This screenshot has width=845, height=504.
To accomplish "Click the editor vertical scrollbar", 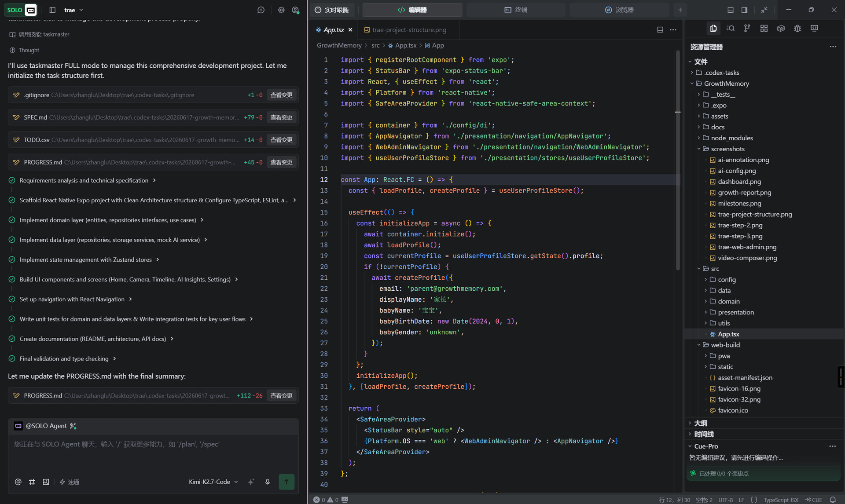I will coord(678,160).
